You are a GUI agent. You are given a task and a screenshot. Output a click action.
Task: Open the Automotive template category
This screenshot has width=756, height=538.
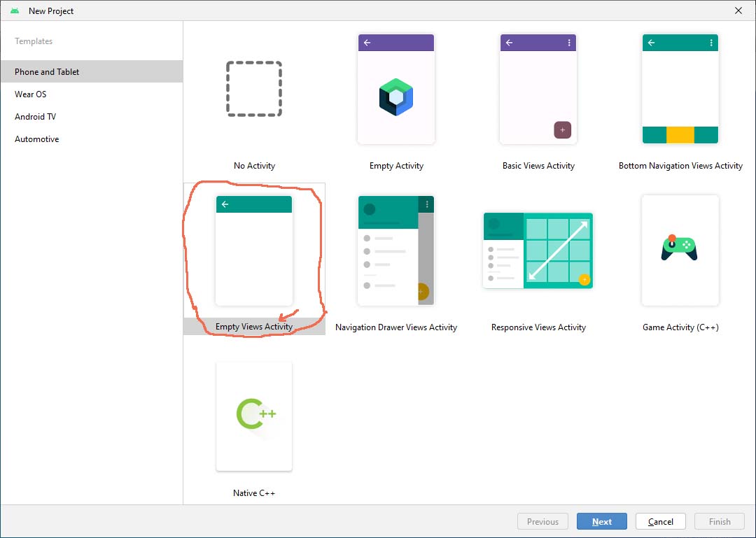pos(37,139)
